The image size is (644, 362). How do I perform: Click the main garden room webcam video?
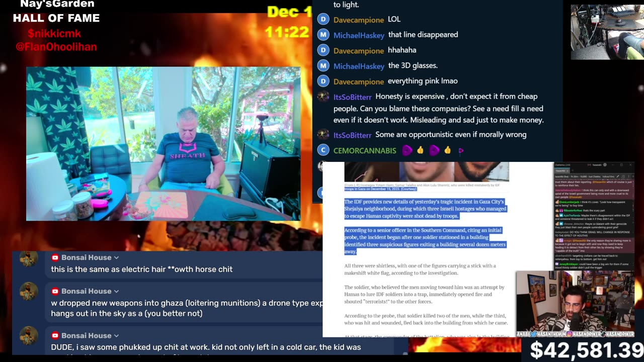[x=163, y=144]
